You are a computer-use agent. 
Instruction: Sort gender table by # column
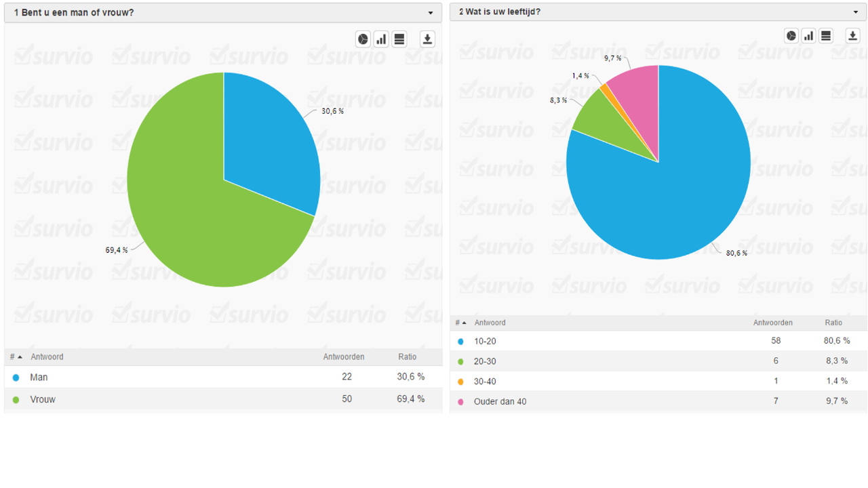pyautogui.click(x=16, y=357)
